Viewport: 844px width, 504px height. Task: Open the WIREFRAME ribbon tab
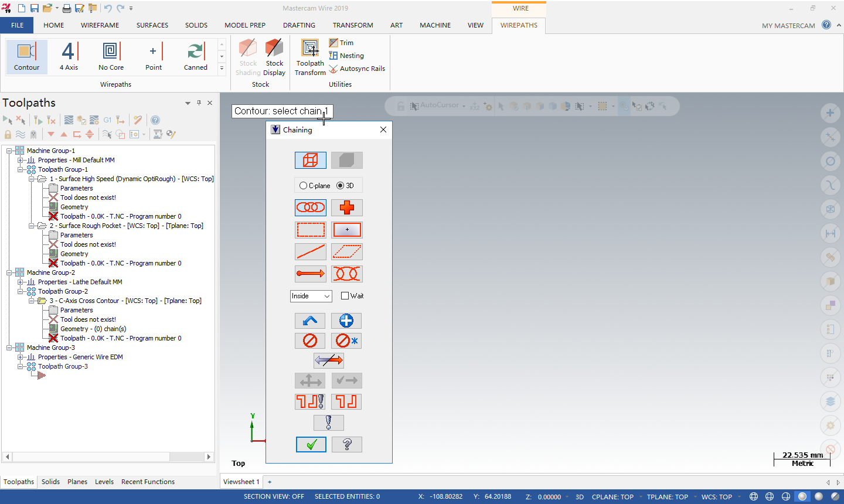pyautogui.click(x=100, y=25)
